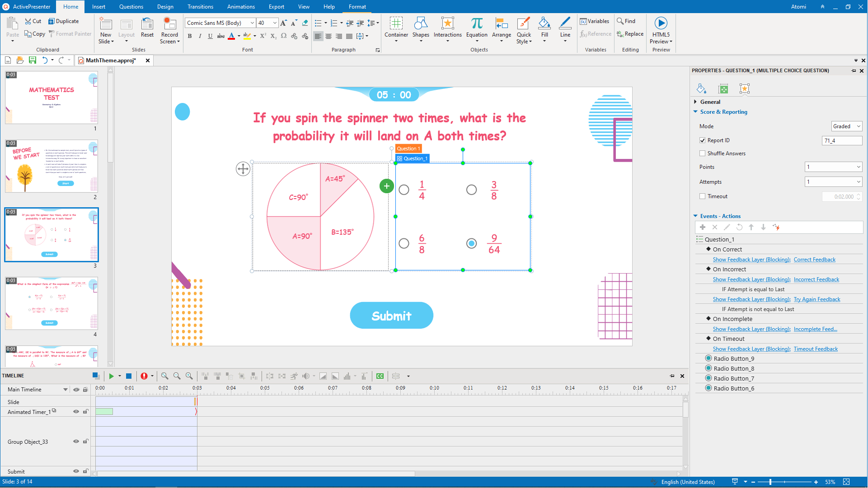Open the Size & Properties tab icon
The height and width of the screenshot is (488, 868).
click(x=723, y=89)
